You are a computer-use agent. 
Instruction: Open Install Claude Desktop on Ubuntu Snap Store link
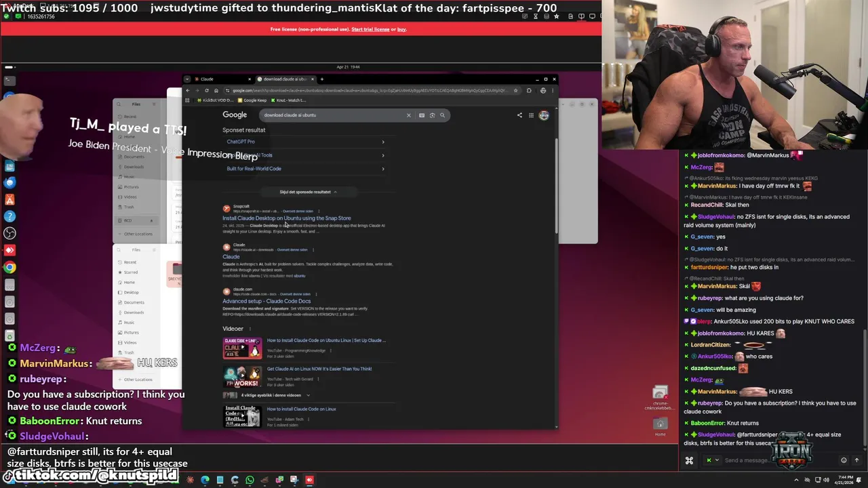(x=287, y=218)
